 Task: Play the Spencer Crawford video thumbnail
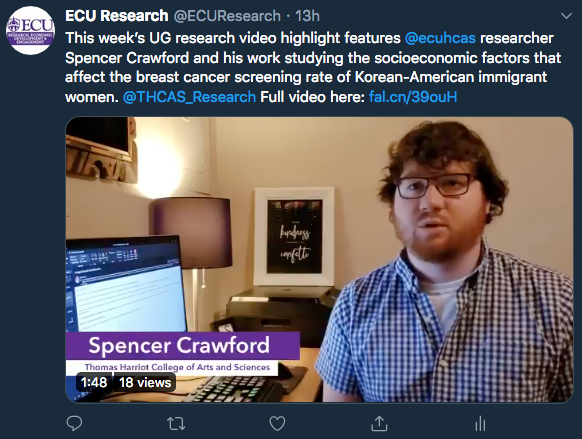pos(320,260)
